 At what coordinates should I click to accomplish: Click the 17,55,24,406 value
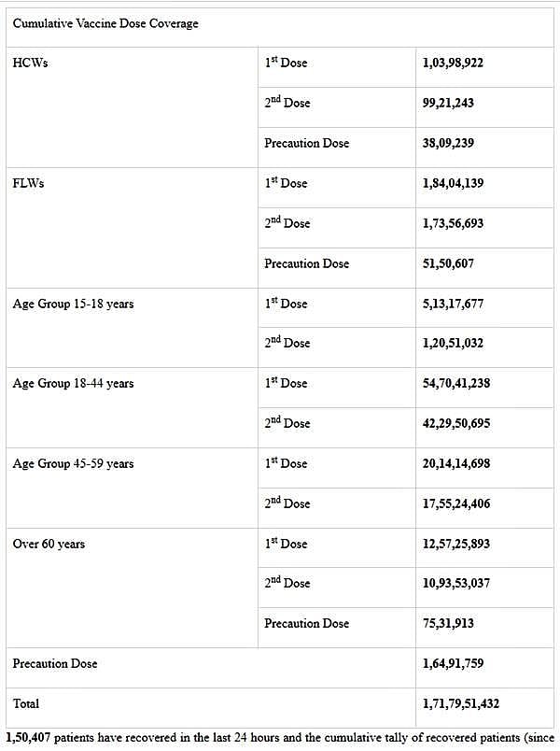[x=456, y=503]
